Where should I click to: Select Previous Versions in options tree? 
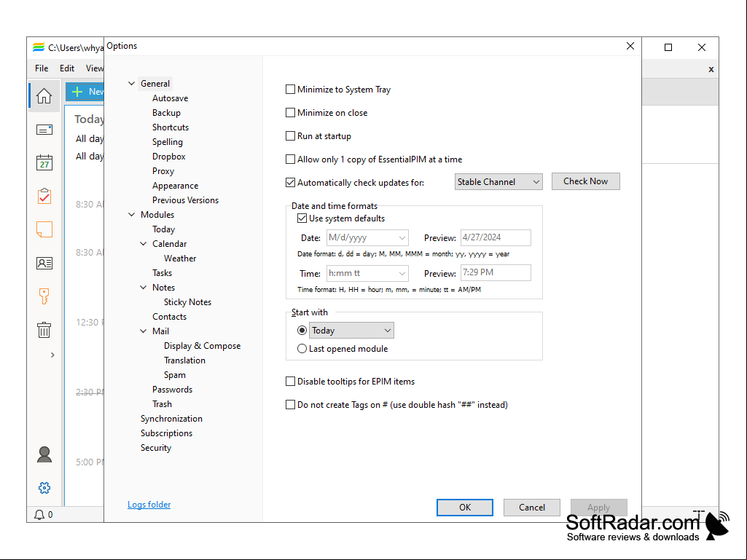click(x=185, y=200)
